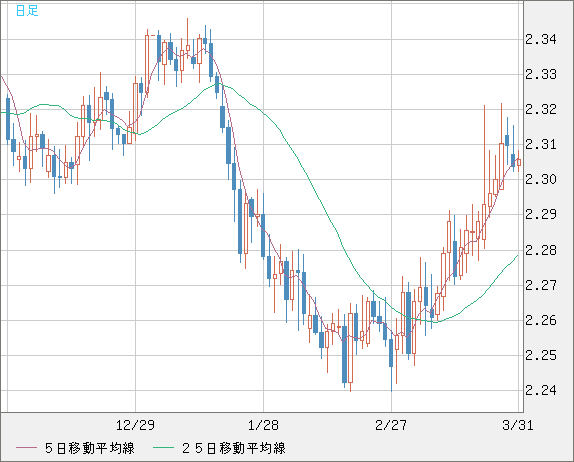Click the 2.24 price axis label
This screenshot has height=462, width=574.
point(541,390)
